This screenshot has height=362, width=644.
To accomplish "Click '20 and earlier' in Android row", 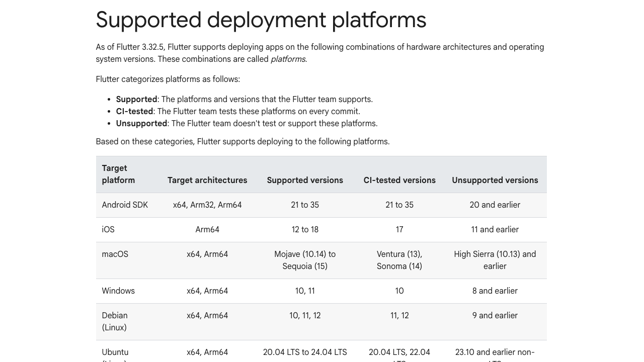I will 495,205.
